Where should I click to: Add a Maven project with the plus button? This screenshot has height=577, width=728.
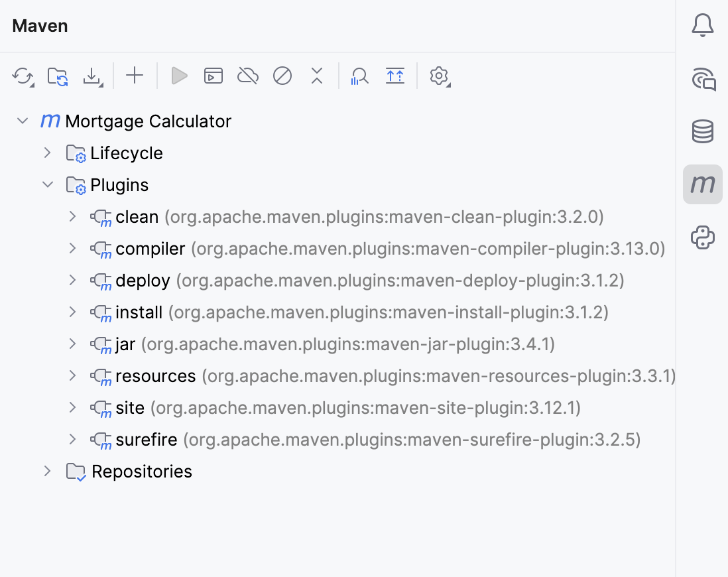click(135, 76)
